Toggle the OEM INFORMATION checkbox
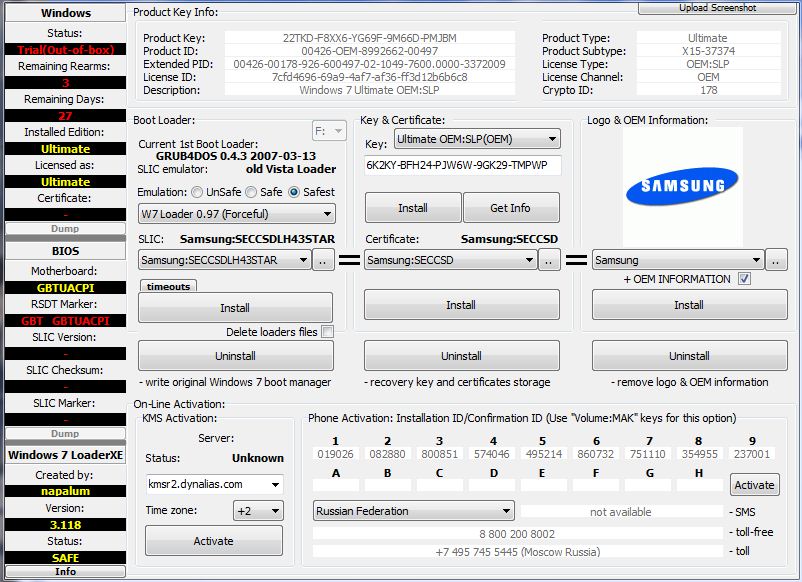 [743, 279]
